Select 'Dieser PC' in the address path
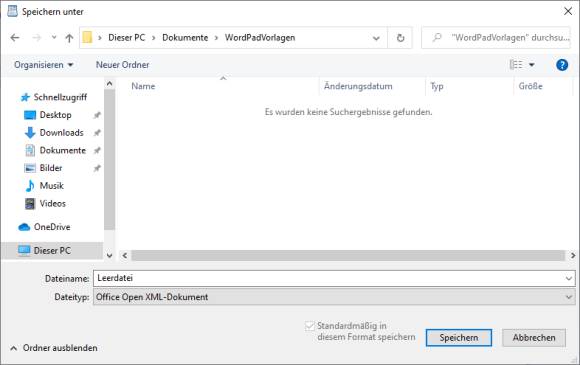Image resolution: width=580 pixels, height=365 pixels. [x=127, y=38]
